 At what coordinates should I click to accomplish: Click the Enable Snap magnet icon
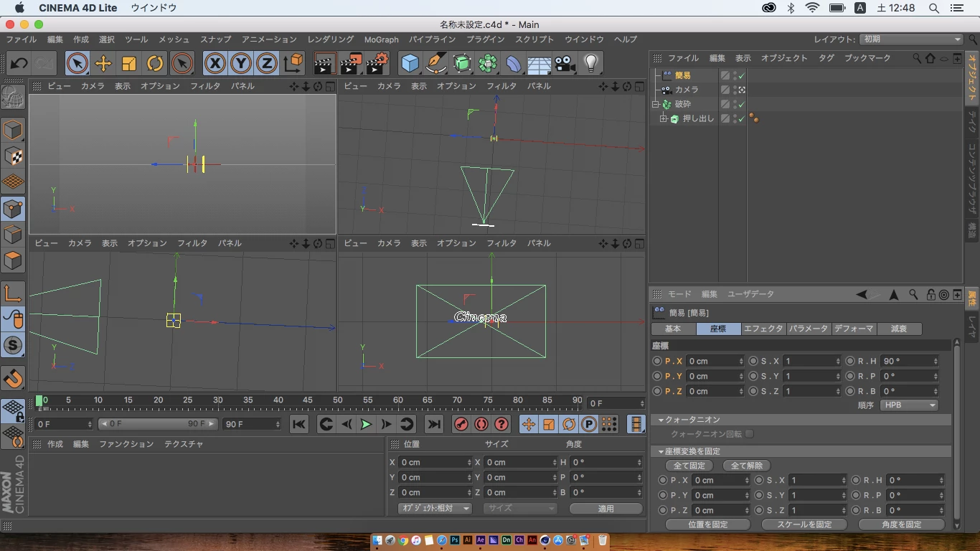tap(13, 377)
